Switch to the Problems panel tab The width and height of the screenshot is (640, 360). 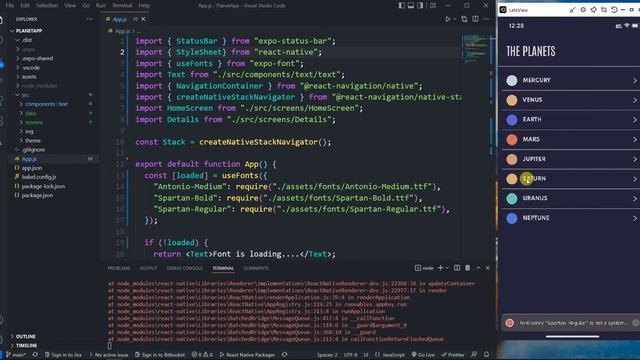(119, 268)
